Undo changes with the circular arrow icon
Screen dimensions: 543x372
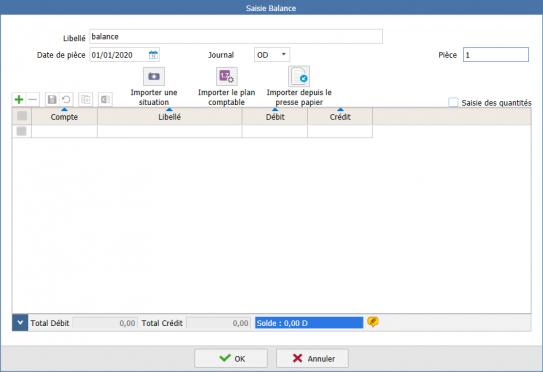[66, 100]
